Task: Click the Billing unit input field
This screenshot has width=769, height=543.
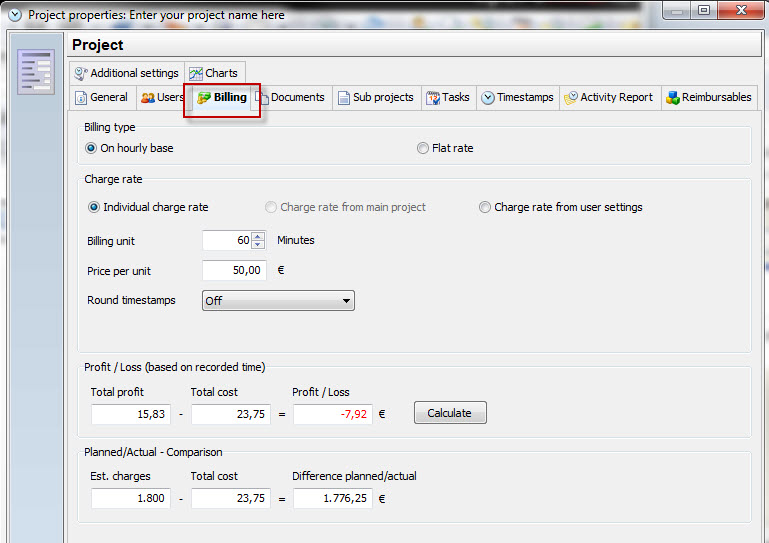Action: [227, 240]
